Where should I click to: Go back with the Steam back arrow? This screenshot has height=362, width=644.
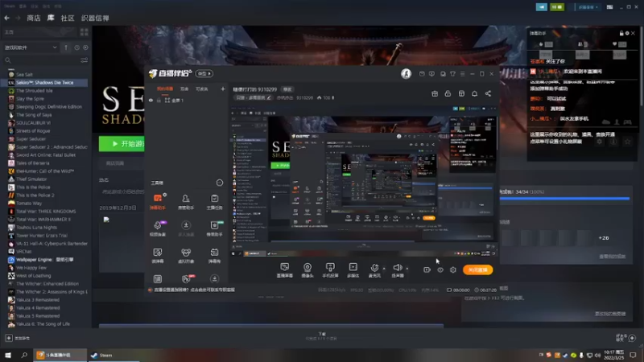coord(7,18)
